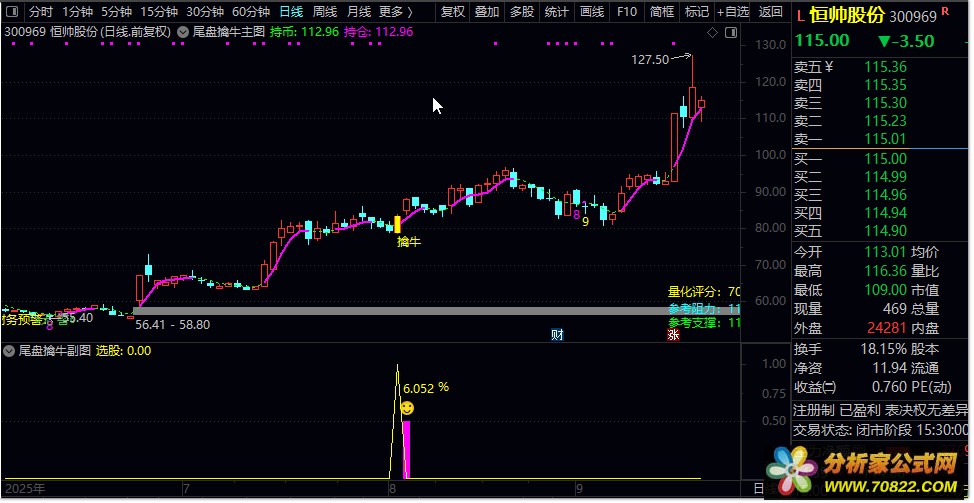
Task: Click the 参考阻力 resistance readout
Action: pos(704,309)
